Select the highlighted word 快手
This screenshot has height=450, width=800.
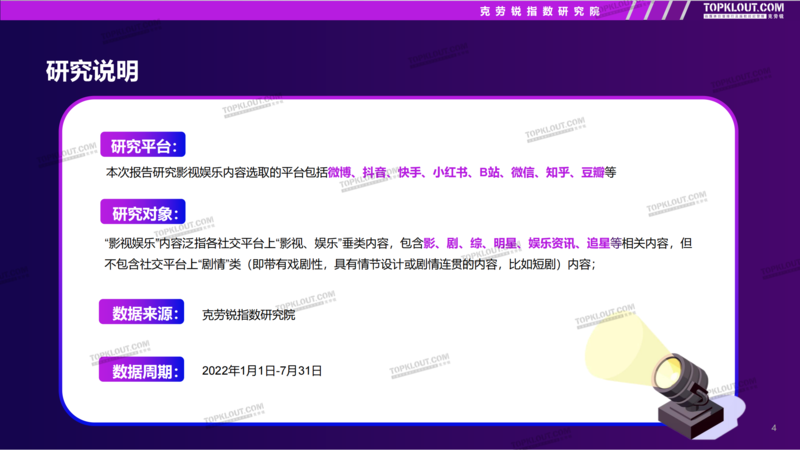pos(409,172)
